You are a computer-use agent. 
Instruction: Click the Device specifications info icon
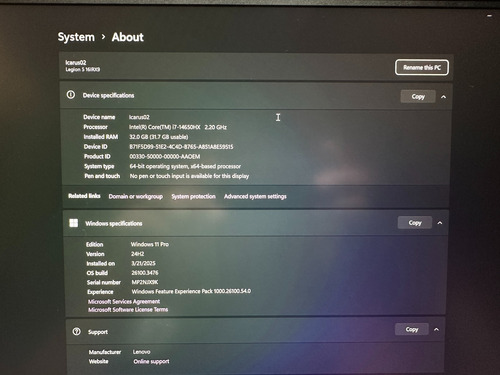(x=71, y=95)
